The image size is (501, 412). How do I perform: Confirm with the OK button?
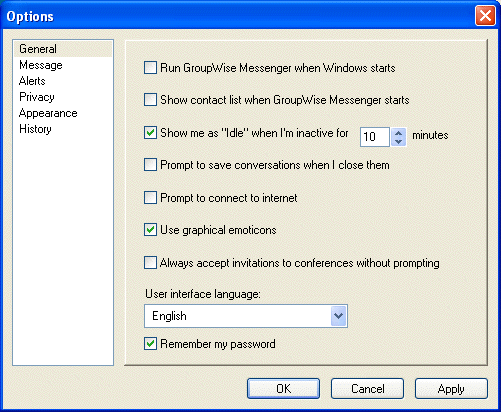click(x=283, y=388)
